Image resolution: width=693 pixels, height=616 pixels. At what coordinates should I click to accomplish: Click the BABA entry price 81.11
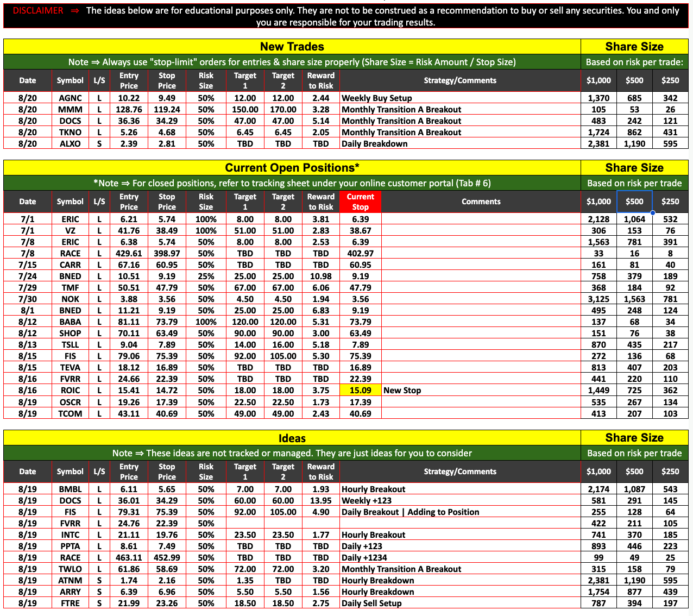point(129,322)
